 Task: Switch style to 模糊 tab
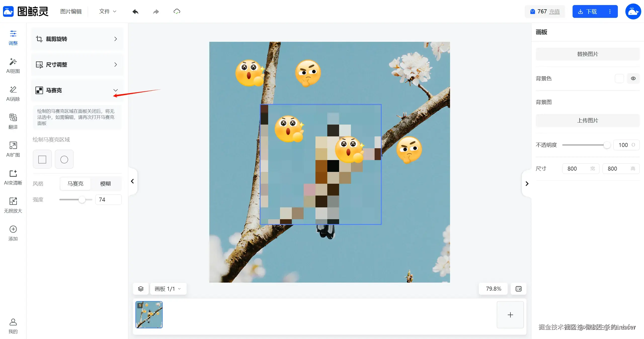[105, 183]
